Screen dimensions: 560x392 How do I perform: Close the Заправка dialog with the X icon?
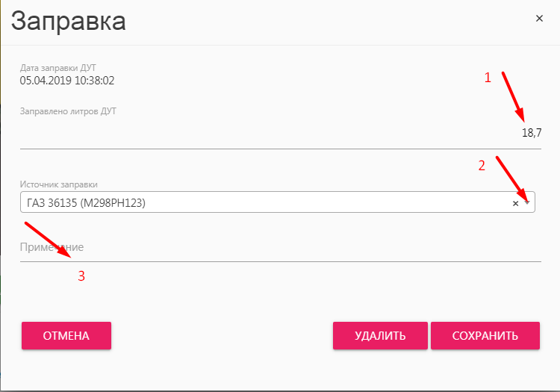pos(539,18)
